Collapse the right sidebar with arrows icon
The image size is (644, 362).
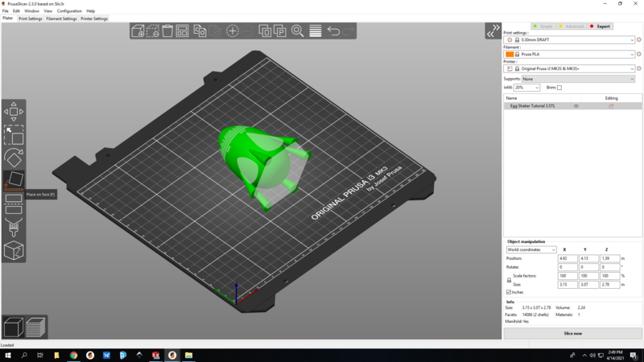[x=493, y=31]
